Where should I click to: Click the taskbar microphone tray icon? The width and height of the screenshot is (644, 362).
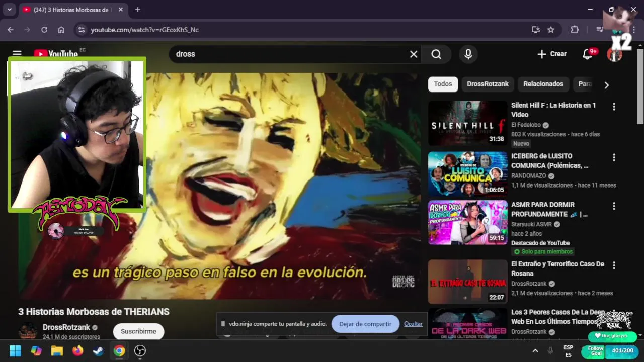tap(550, 351)
